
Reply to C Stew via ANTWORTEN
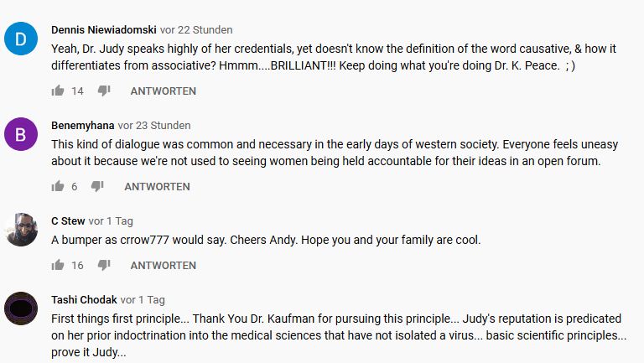pos(163,265)
